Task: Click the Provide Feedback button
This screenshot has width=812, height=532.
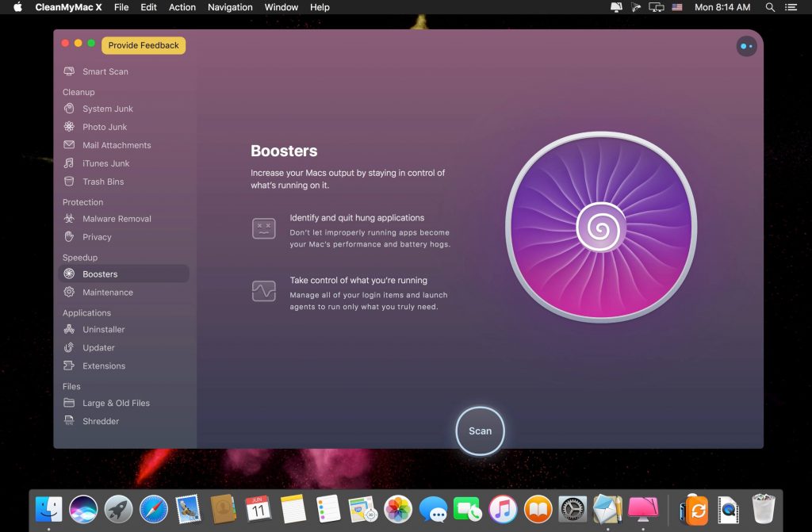Action: click(x=144, y=45)
